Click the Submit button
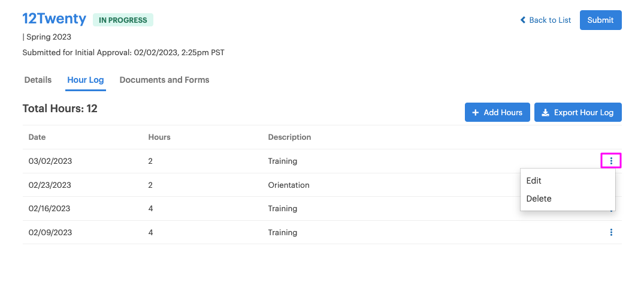 pos(600,20)
